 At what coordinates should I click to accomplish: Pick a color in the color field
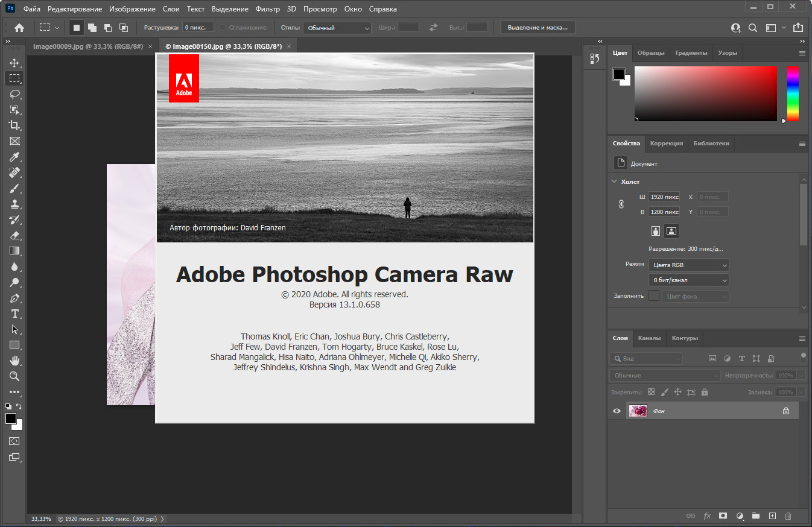(706, 93)
